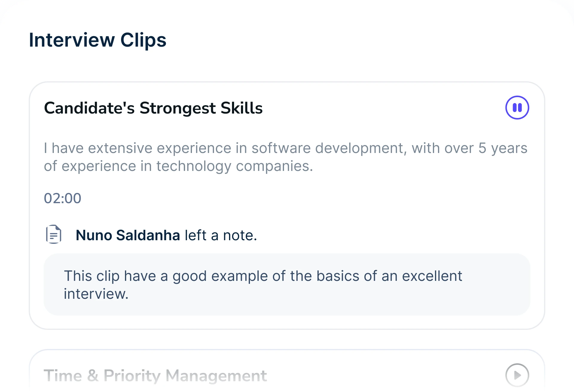Select the Time & Priority Management heading
Viewport: 574px width, 392px height.
pos(155,376)
